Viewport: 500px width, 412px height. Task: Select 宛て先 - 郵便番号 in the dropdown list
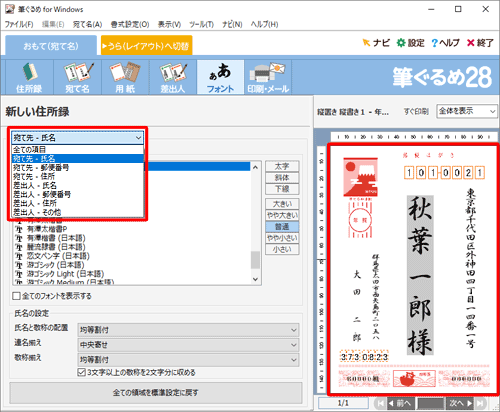[78, 167]
